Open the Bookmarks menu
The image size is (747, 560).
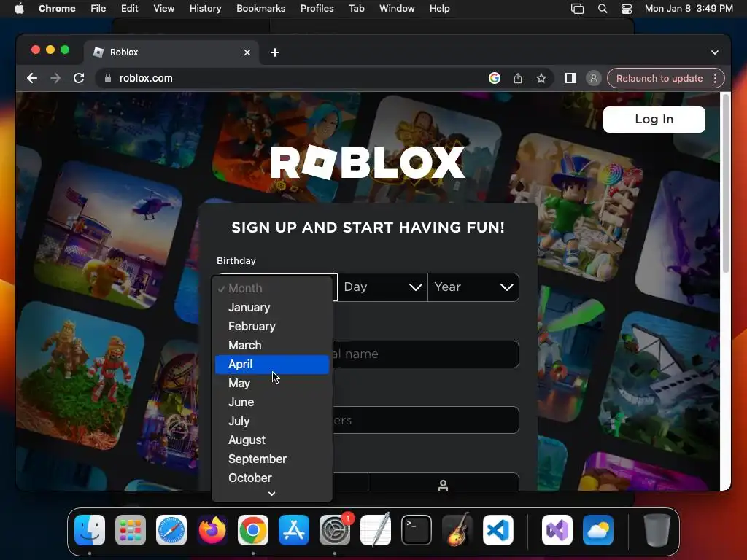pos(260,9)
